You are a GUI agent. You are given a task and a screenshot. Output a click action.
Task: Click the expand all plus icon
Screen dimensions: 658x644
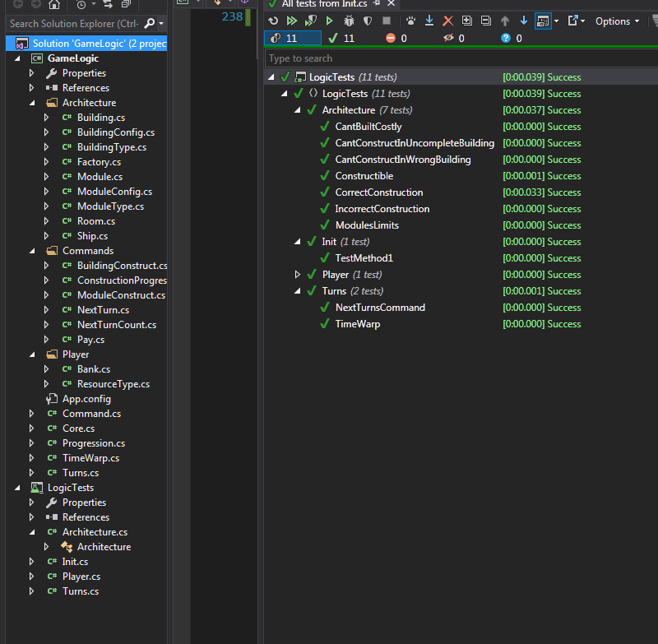click(466, 21)
